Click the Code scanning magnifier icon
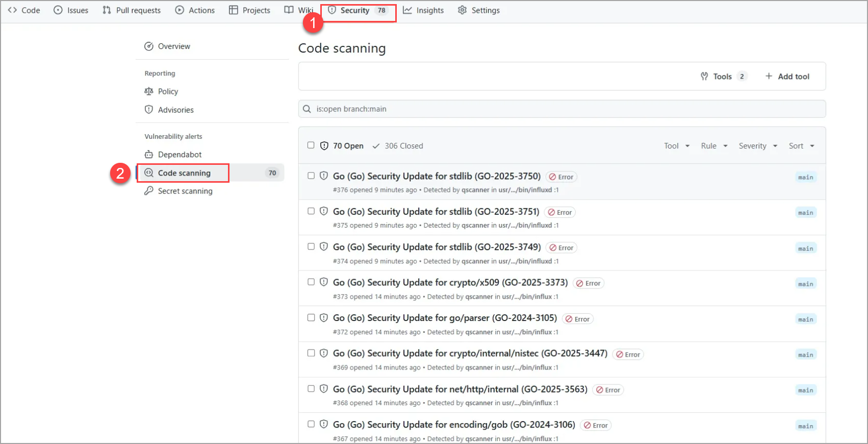The height and width of the screenshot is (444, 868). pyautogui.click(x=149, y=172)
